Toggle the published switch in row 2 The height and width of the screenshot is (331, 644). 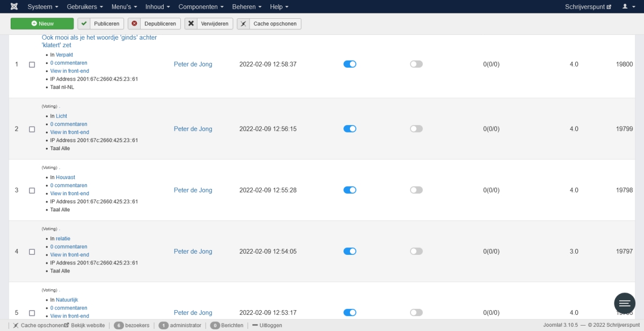(x=350, y=129)
